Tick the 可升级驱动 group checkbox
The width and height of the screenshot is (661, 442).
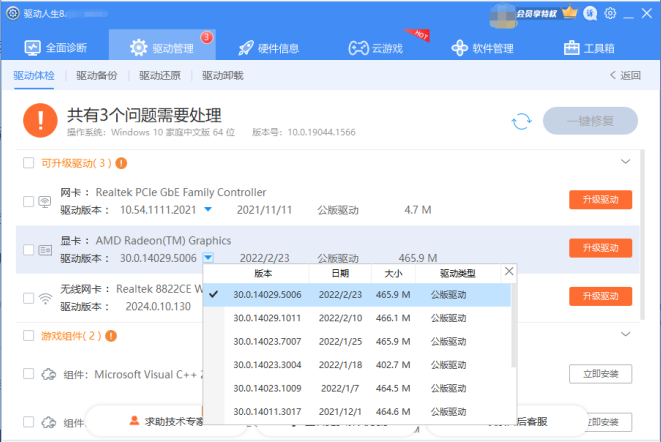pos(29,163)
